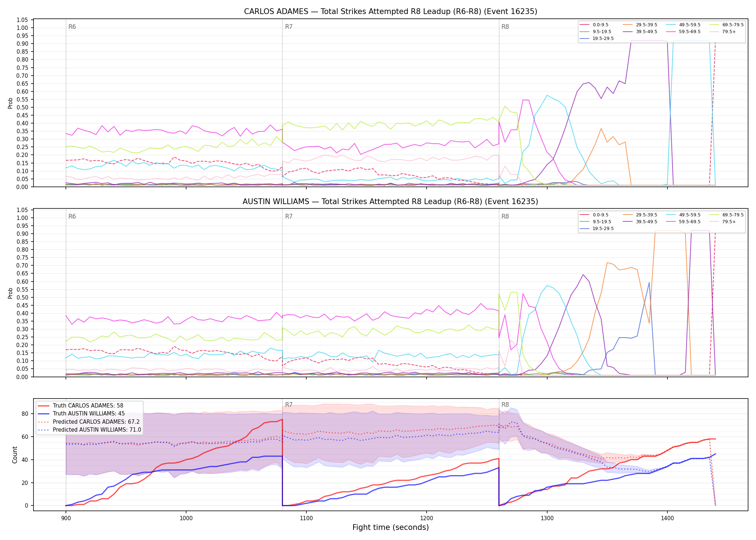Click the R6 marker in Carlos Adames chart
756x540 pixels.
(72, 27)
